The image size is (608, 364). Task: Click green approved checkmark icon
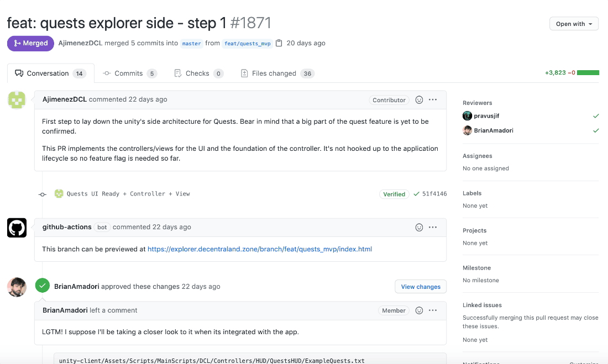tap(42, 286)
